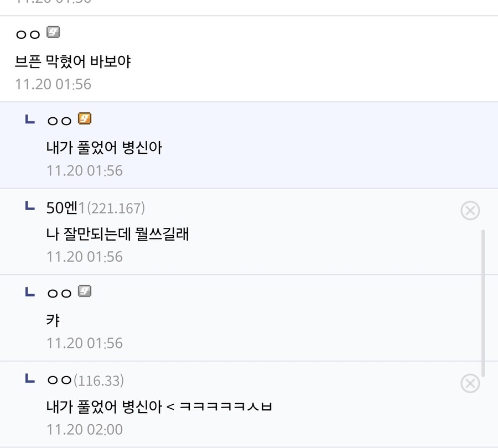
Task: Select the nickname 50엔1
Action: click(x=57, y=208)
